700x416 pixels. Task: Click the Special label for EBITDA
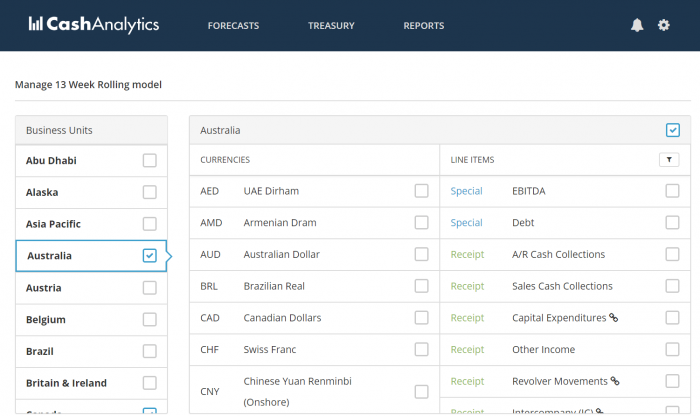467,191
